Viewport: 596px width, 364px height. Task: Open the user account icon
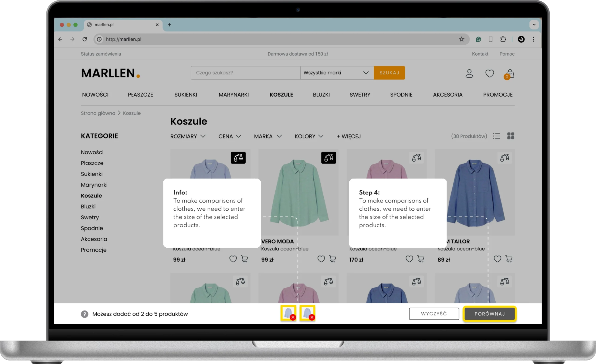click(x=469, y=74)
